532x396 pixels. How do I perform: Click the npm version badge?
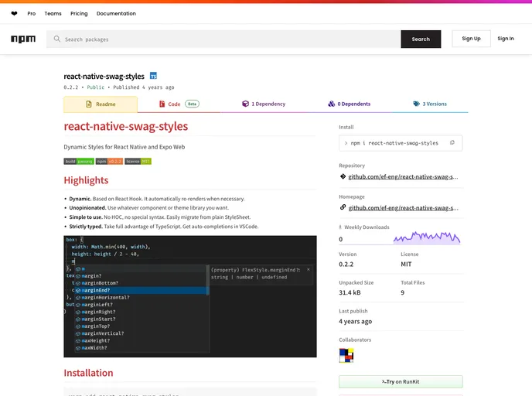[109, 161]
